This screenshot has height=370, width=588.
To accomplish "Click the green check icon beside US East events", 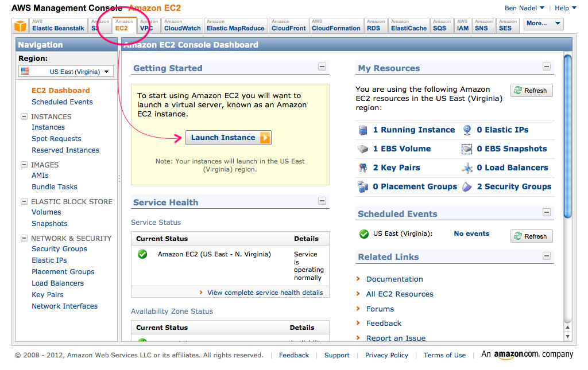I will click(363, 234).
